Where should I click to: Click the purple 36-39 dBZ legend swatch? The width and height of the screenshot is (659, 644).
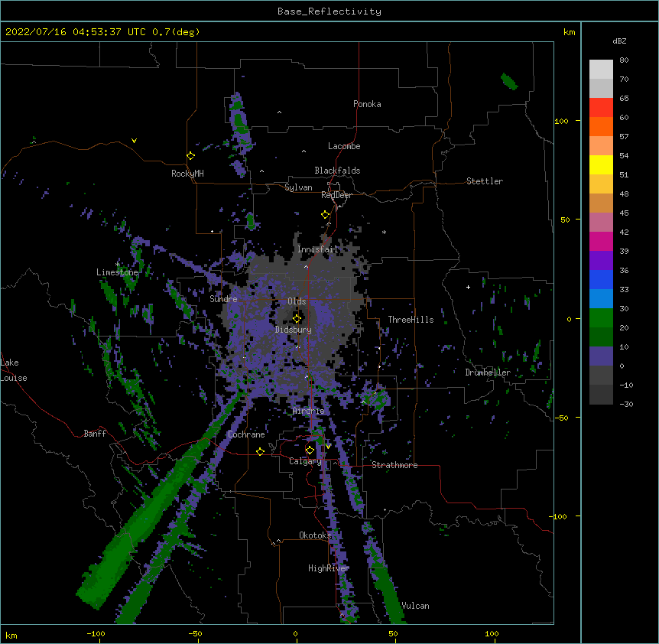pyautogui.click(x=601, y=261)
